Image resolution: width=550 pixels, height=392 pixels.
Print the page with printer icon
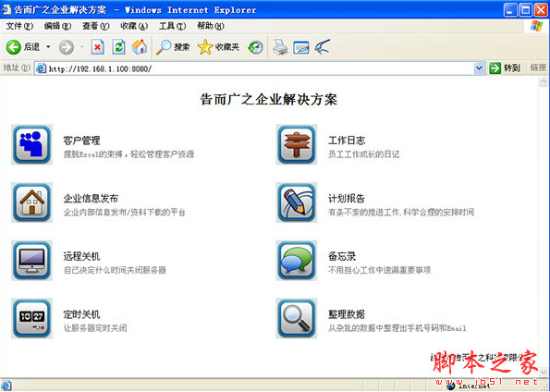(x=280, y=47)
